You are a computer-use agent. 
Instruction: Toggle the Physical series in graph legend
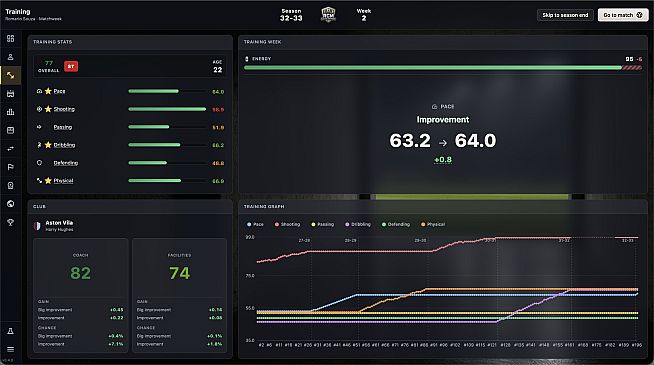(x=433, y=224)
